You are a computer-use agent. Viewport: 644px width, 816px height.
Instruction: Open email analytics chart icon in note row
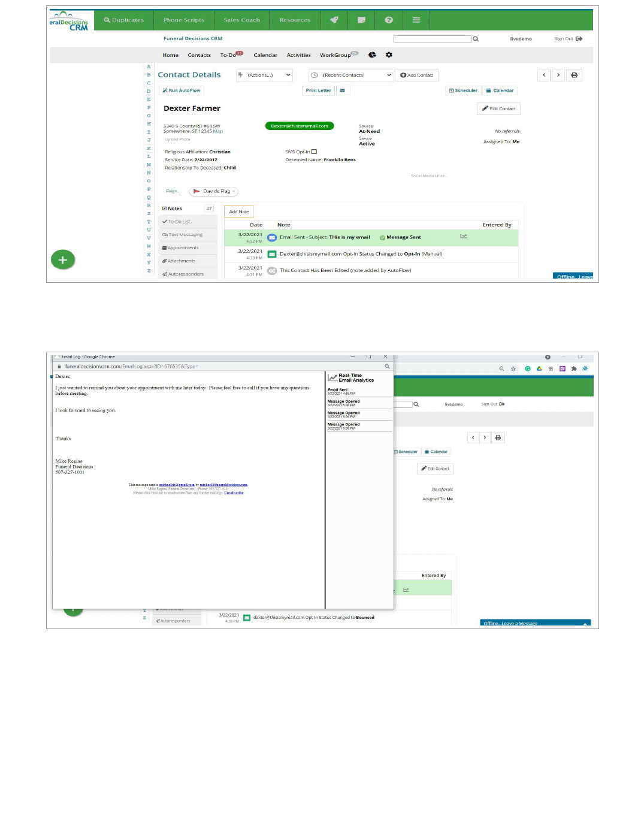tap(463, 237)
